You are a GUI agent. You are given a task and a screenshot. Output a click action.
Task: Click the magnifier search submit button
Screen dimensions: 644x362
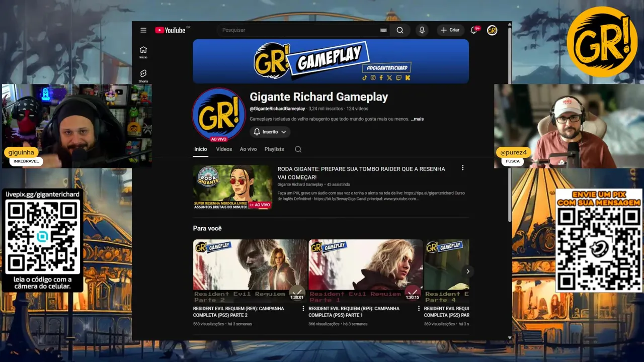(x=400, y=30)
